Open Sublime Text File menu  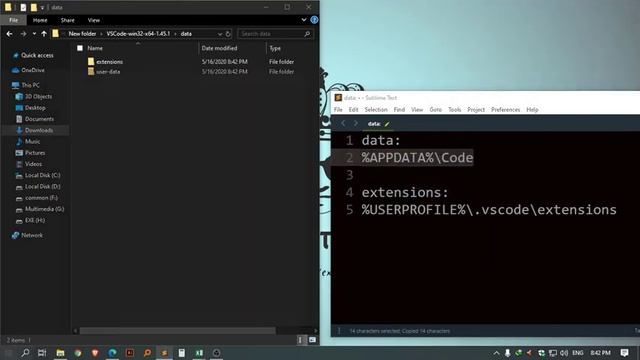(338, 110)
